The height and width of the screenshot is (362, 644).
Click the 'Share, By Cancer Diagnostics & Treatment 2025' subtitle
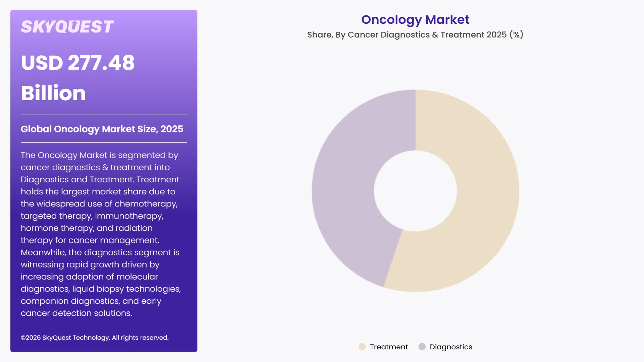point(415,35)
